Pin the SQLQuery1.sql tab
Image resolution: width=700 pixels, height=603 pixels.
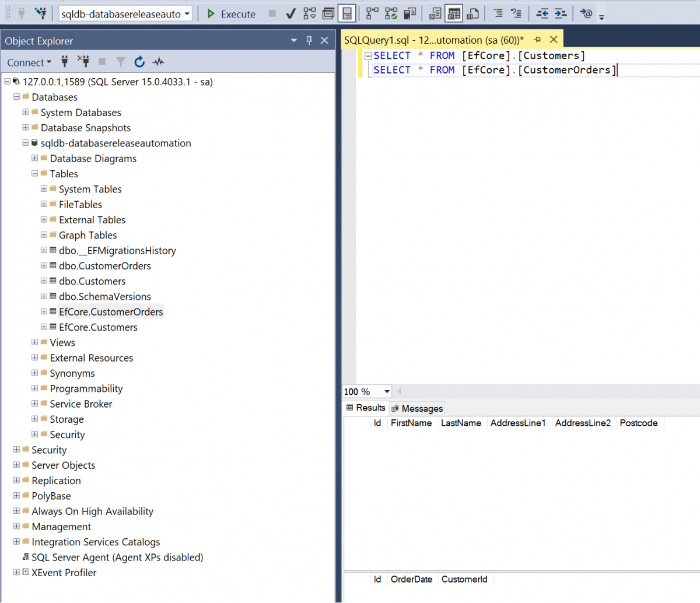537,40
